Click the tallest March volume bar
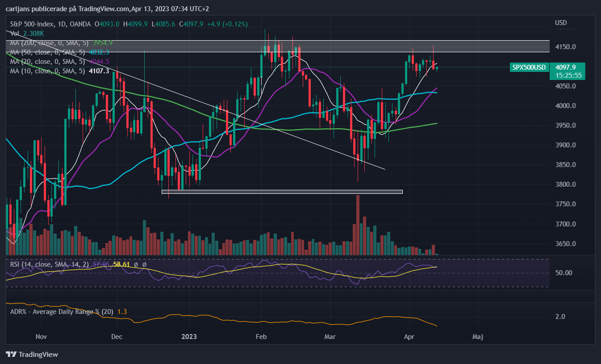Screen dimensions: 601x364 358,225
